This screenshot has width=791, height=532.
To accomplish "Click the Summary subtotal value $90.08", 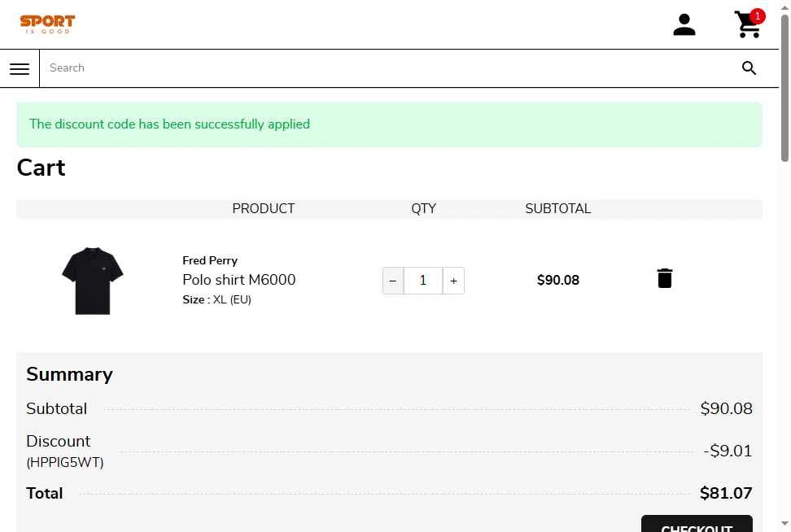I will (x=727, y=408).
